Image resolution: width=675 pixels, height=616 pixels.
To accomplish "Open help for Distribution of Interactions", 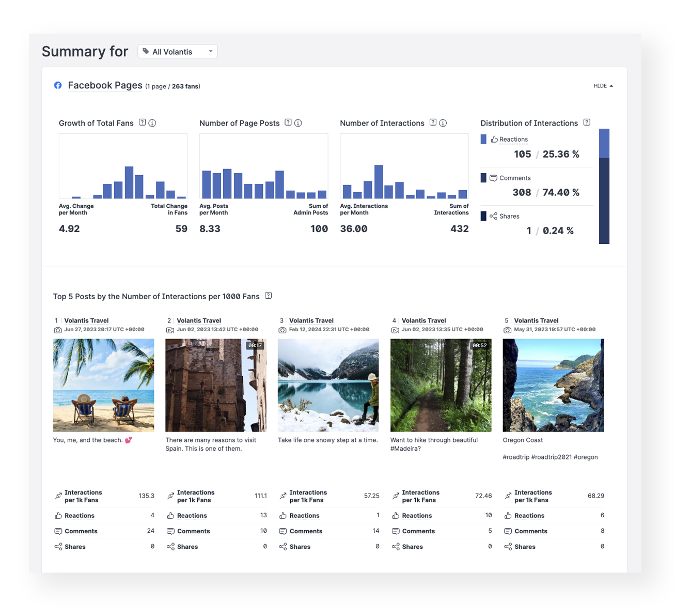I will coord(587,122).
